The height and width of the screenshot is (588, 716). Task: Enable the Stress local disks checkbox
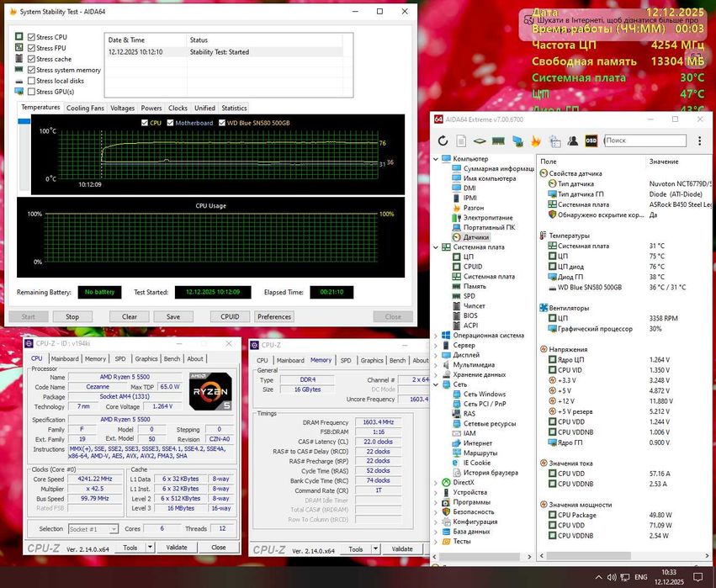click(x=31, y=81)
